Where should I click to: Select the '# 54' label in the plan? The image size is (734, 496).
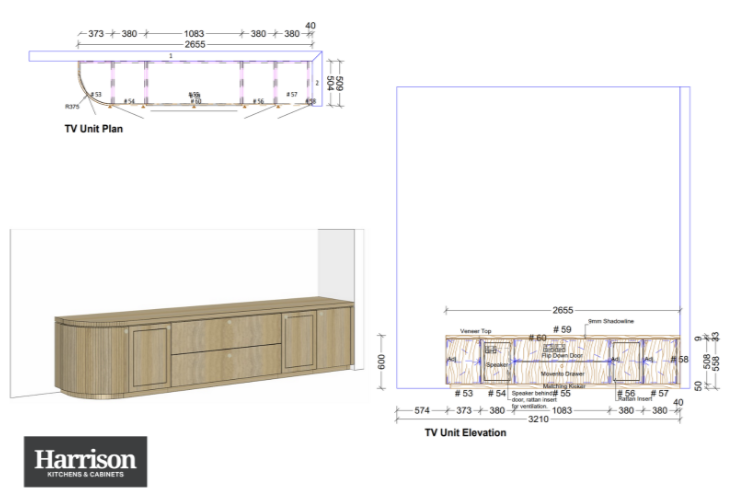click(x=129, y=101)
